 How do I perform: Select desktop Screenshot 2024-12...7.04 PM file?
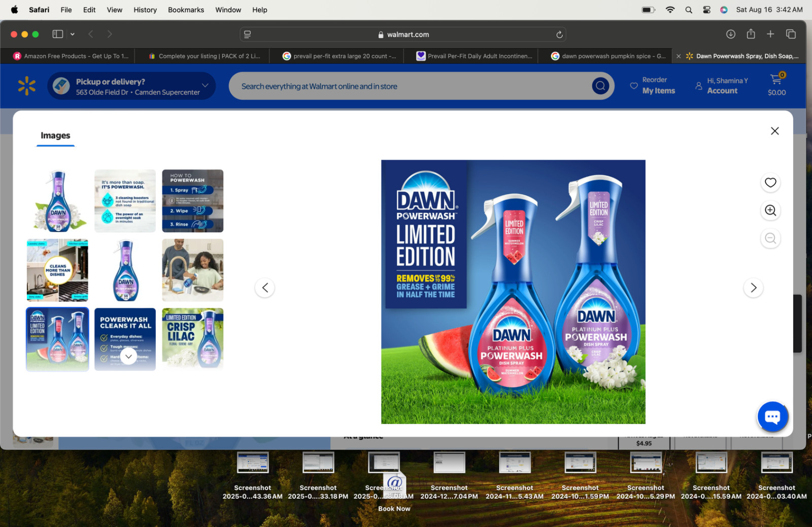(449, 475)
